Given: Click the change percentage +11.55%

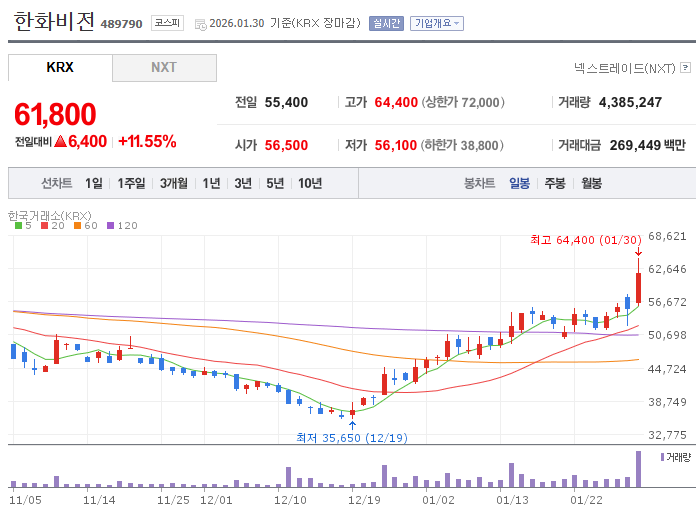Looking at the screenshot, I should (147, 142).
